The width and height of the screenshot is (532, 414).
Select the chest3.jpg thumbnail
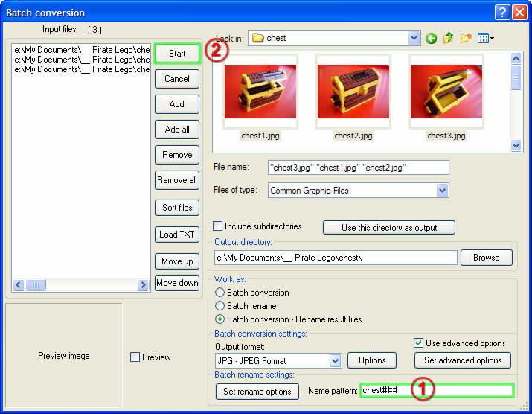point(446,92)
